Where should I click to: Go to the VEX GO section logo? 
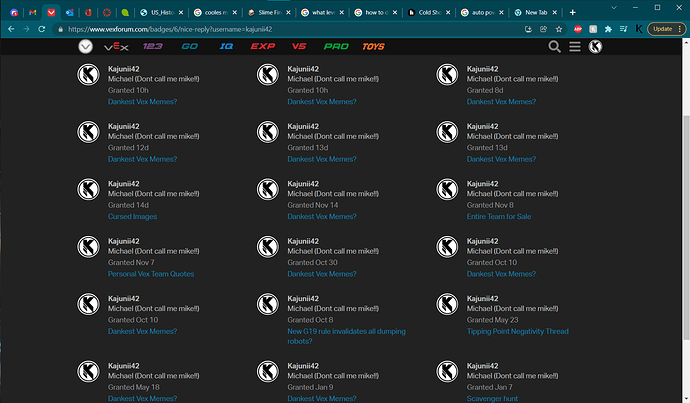tap(190, 46)
